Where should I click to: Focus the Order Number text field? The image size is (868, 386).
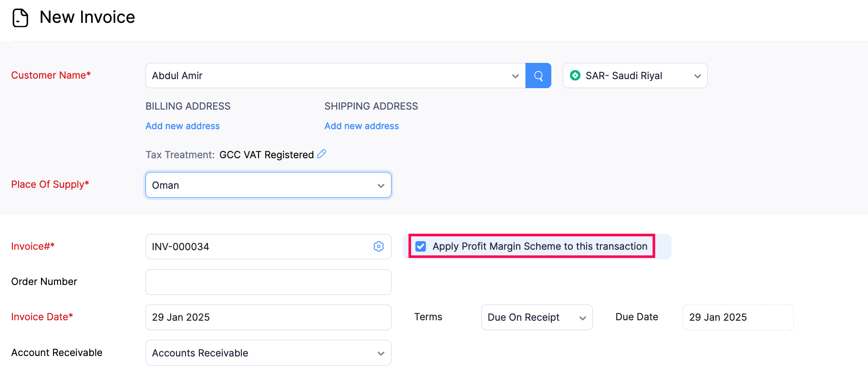[268, 282]
